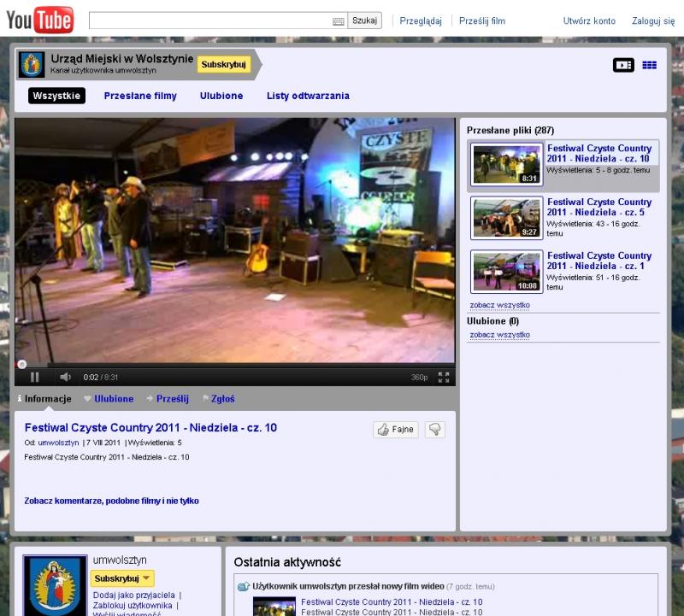Switch to grid view icon
Image resolution: width=684 pixels, height=616 pixels.
click(x=649, y=65)
